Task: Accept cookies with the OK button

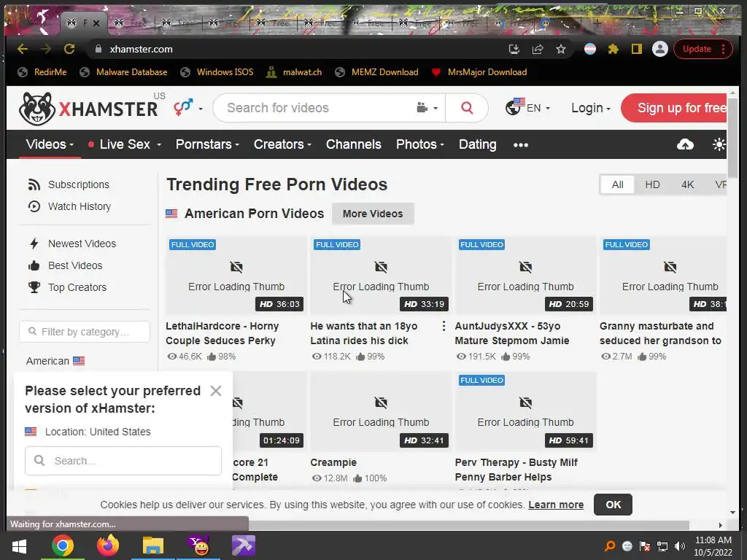Action: pos(613,505)
